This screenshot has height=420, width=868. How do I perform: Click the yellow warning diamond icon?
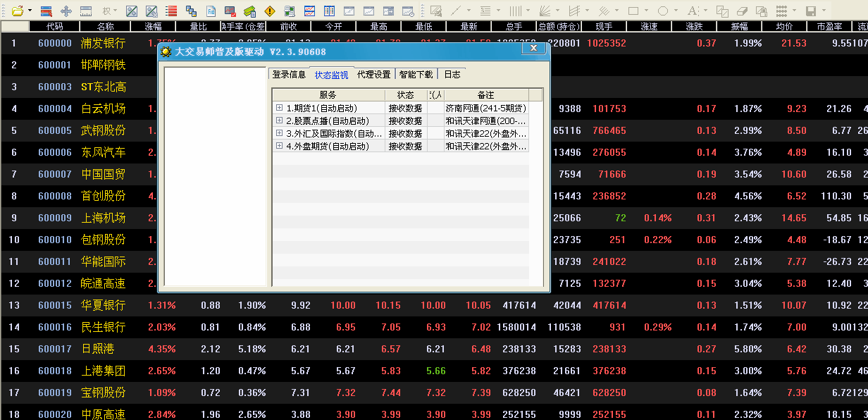click(270, 11)
